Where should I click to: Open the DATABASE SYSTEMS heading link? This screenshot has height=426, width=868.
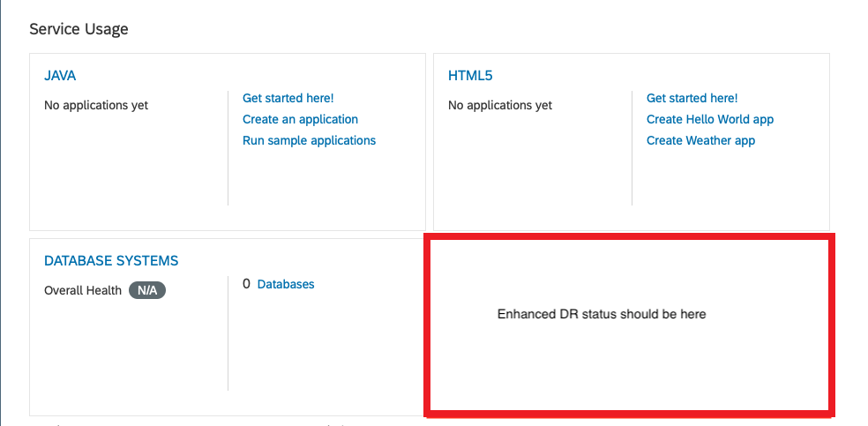pyautogui.click(x=111, y=260)
